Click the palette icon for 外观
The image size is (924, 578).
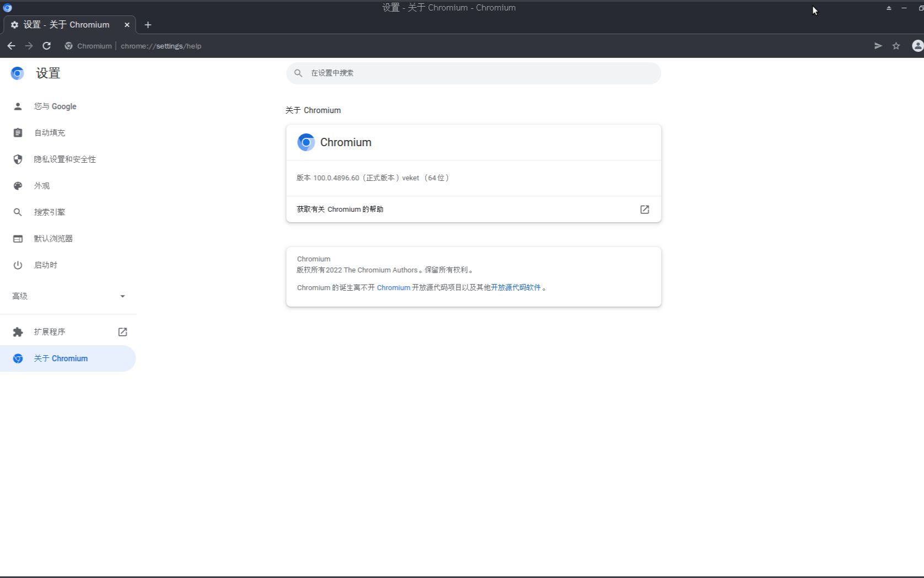(18, 186)
